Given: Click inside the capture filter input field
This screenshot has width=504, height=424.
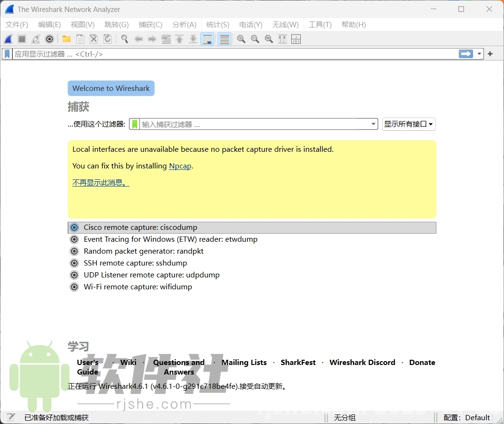Looking at the screenshot, I should [x=252, y=124].
